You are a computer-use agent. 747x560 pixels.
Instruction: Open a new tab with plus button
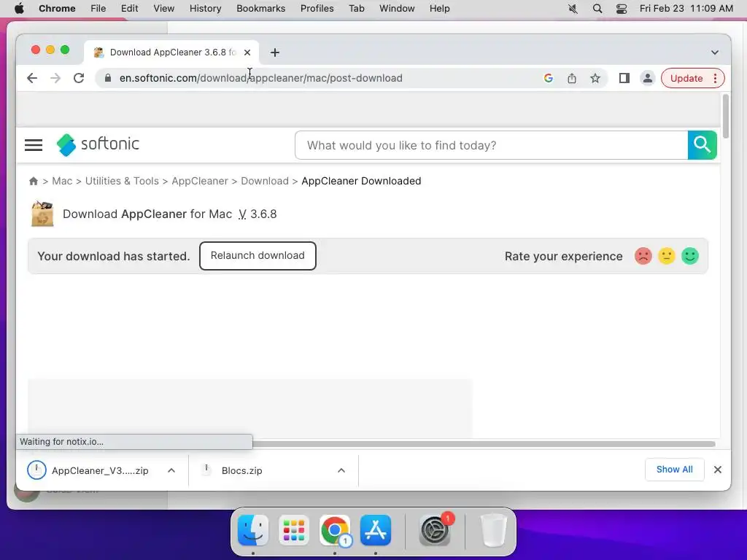275,52
